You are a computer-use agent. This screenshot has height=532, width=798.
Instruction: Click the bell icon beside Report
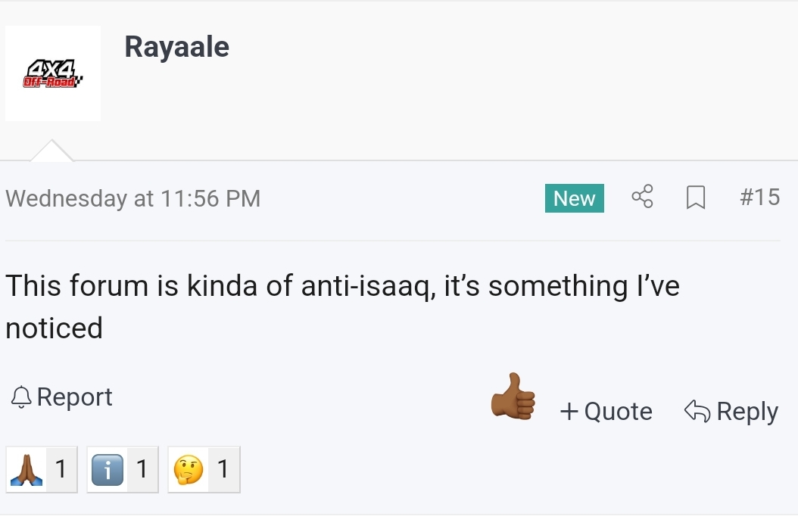tap(21, 397)
